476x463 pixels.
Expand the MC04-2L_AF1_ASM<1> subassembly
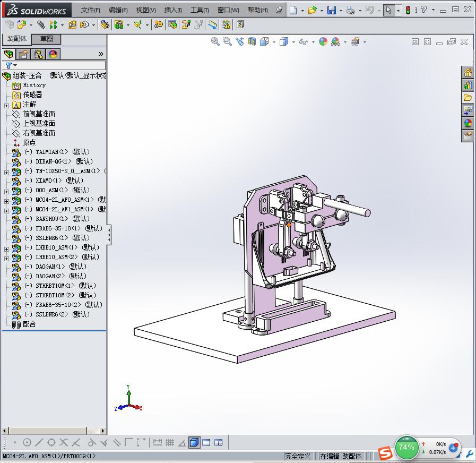(6, 211)
